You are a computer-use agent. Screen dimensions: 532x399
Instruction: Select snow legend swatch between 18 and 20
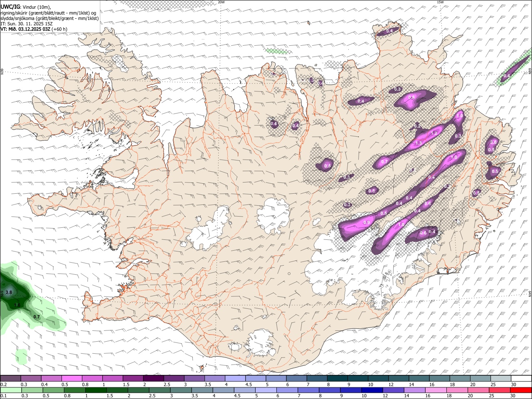point(460,378)
